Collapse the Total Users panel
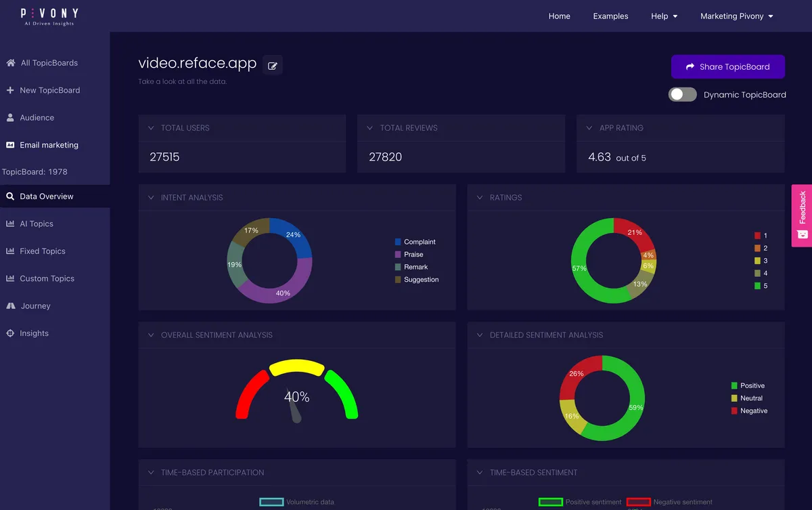This screenshot has height=510, width=812. point(150,128)
